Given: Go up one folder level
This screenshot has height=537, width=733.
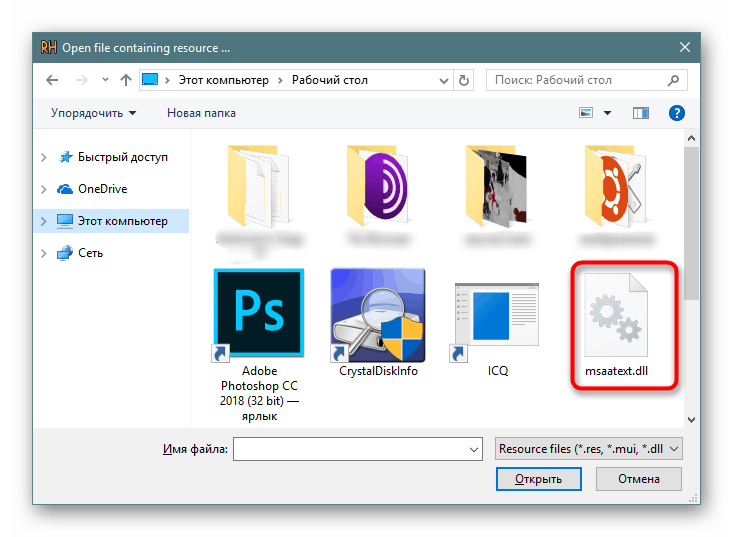Looking at the screenshot, I should pyautogui.click(x=126, y=80).
